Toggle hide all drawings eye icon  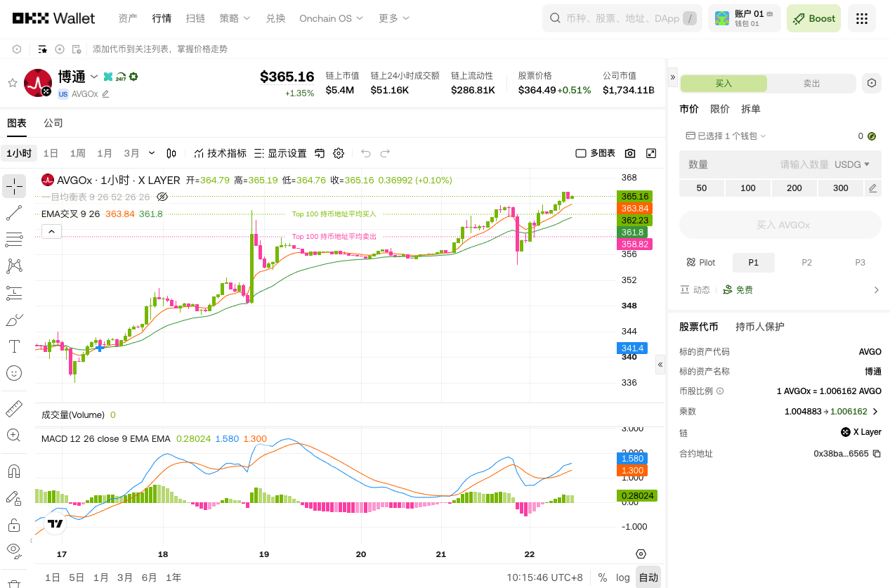point(13,550)
